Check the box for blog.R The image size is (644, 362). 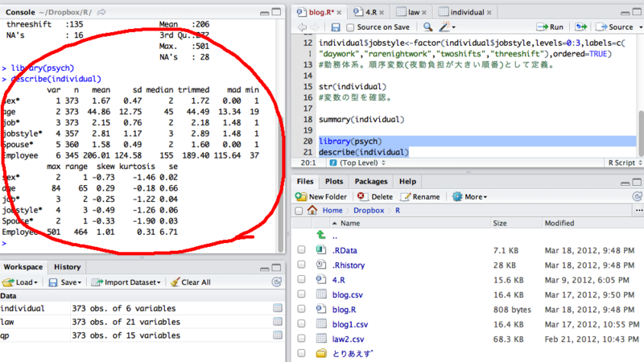301,309
